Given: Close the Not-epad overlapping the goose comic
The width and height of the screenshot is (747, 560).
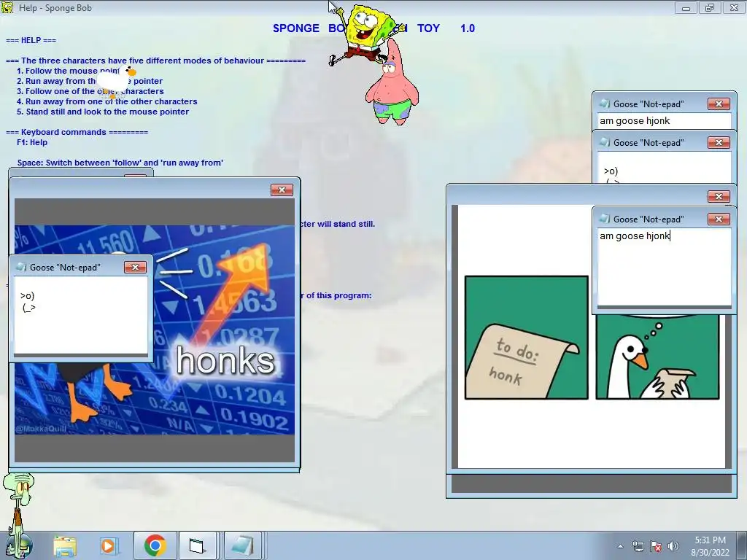Looking at the screenshot, I should 719,219.
